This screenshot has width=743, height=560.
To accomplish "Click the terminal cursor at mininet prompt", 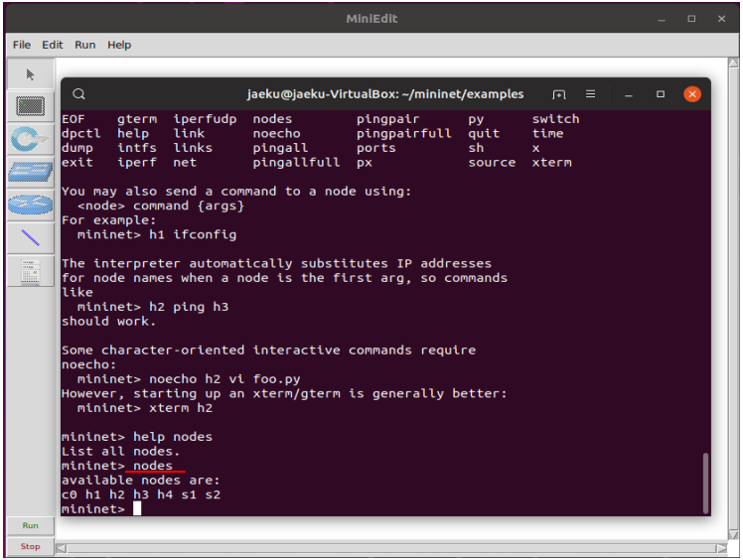I will coord(137,508).
